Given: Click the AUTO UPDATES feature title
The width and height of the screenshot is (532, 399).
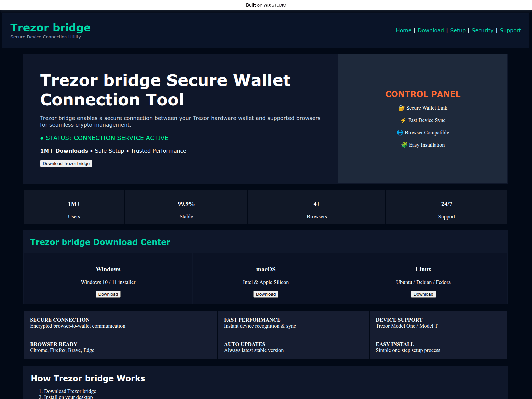Looking at the screenshot, I should (x=245, y=344).
